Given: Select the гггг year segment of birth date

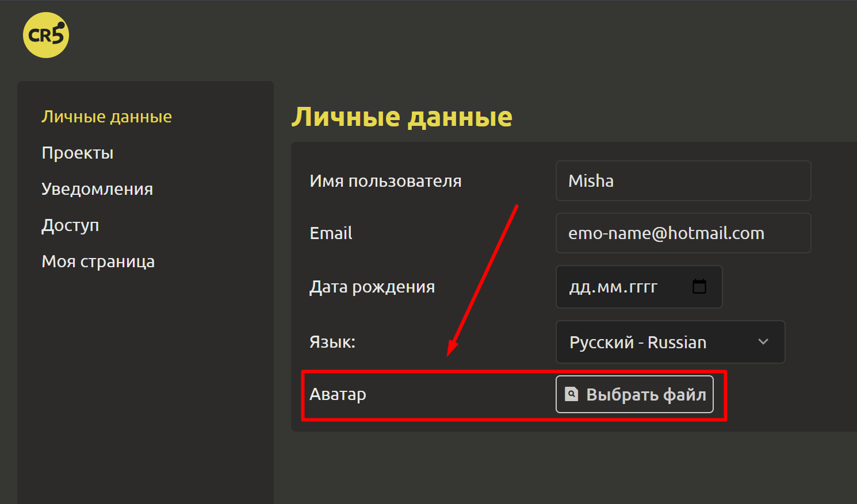Looking at the screenshot, I should pyautogui.click(x=643, y=287).
